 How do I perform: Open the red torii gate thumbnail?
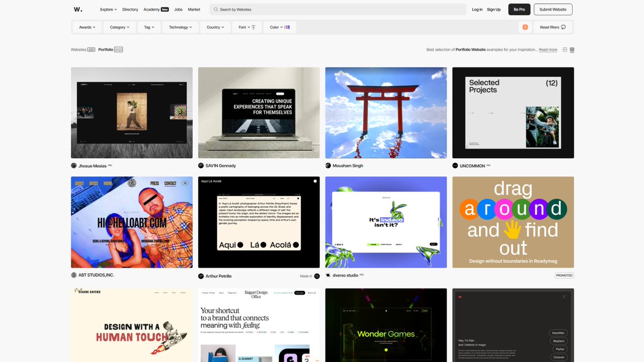pos(386,113)
